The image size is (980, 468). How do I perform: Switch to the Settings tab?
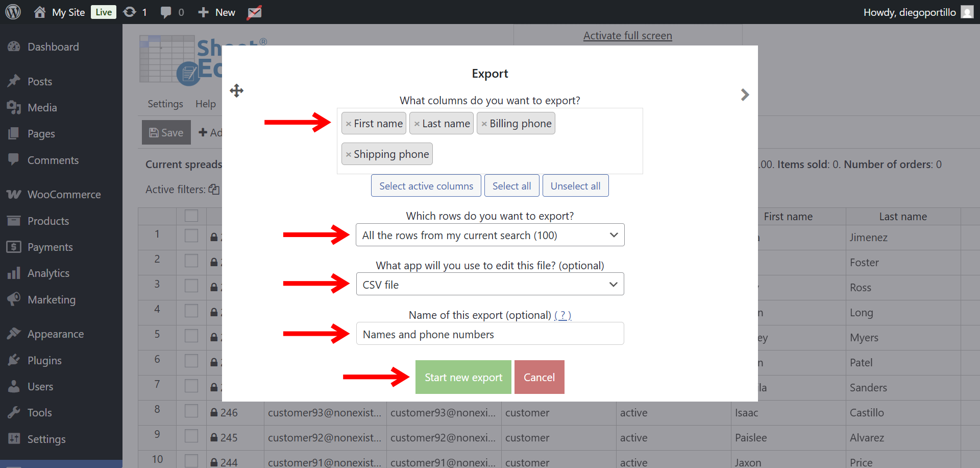165,103
